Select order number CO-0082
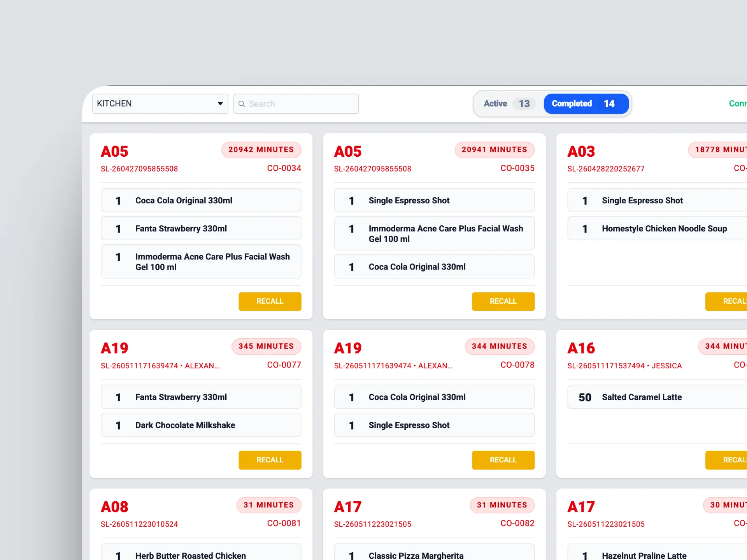 tap(517, 523)
